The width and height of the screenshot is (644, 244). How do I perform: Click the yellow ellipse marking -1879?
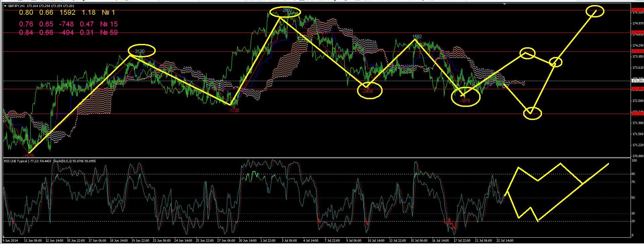466,98
